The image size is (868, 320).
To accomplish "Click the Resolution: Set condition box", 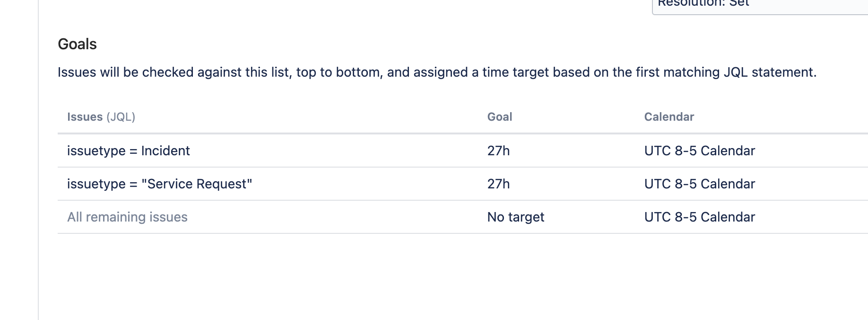I will 760,6.
